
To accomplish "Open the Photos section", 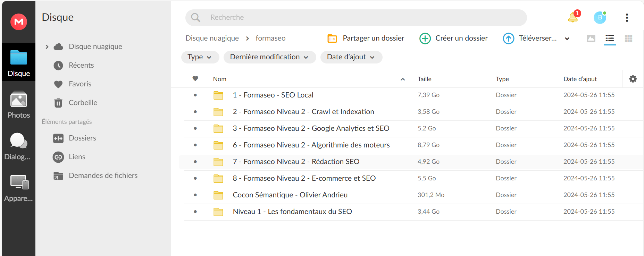I will click(x=19, y=104).
